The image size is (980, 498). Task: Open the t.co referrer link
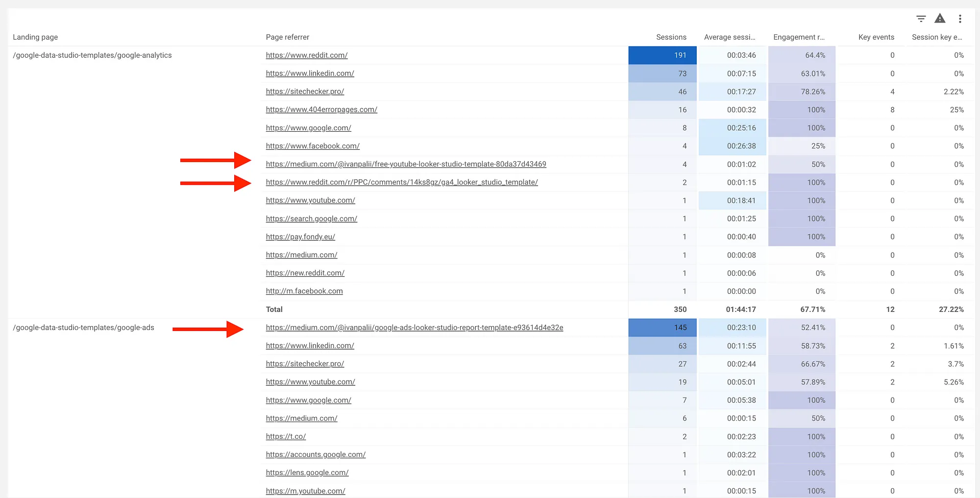coord(286,436)
